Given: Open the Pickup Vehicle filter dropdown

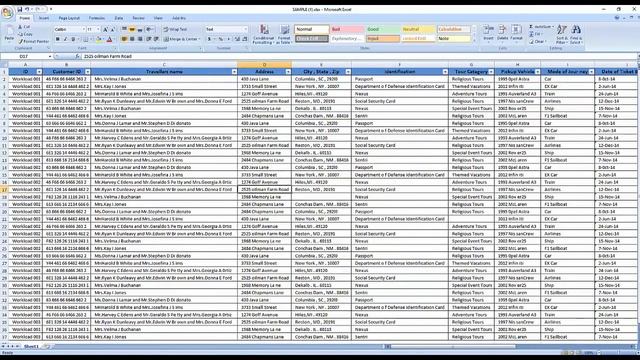Looking at the screenshot, I should [x=538, y=72].
